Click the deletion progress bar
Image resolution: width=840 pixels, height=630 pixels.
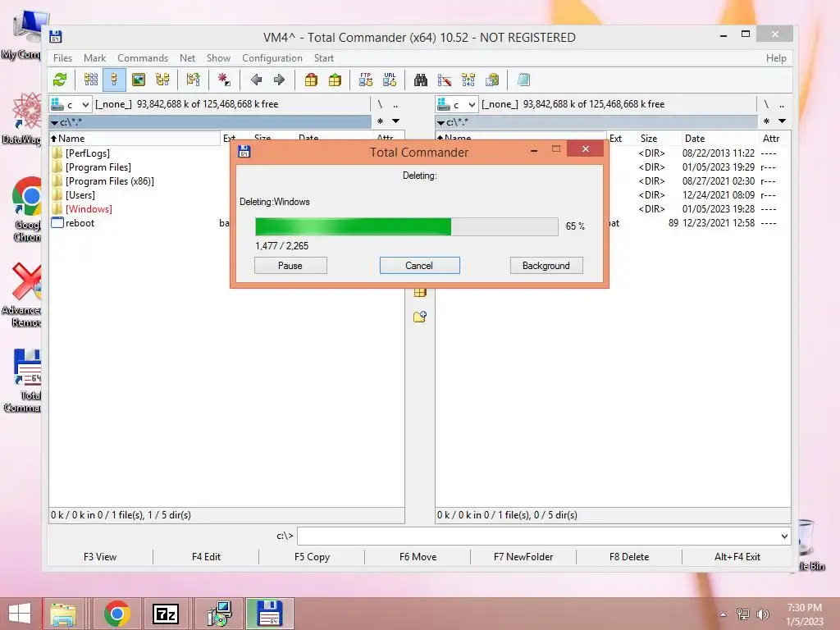[407, 226]
